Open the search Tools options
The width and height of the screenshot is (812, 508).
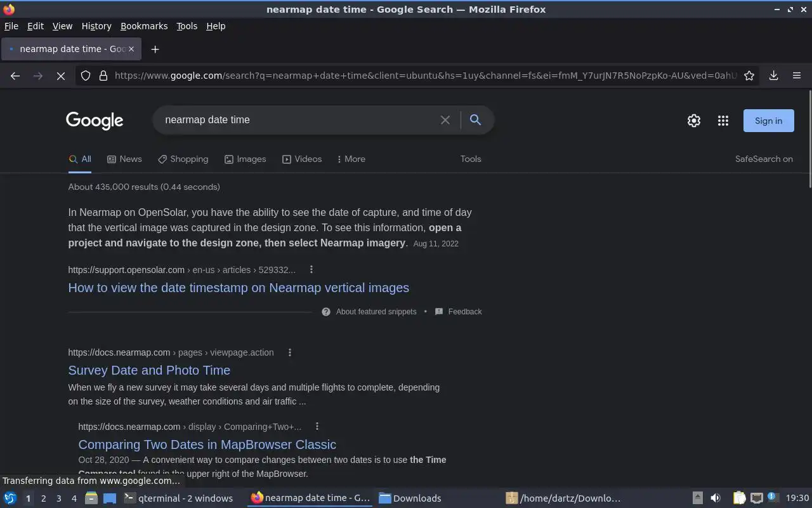(x=471, y=159)
